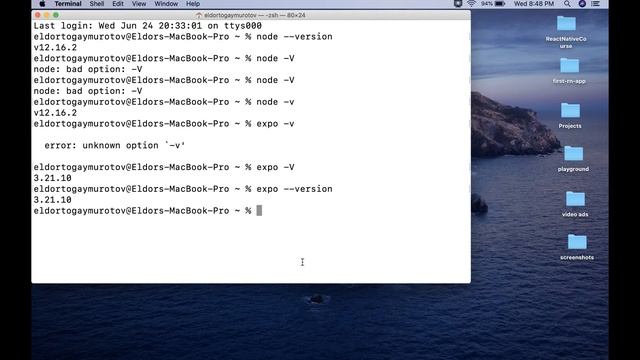Viewport: 640px width, 360px height.
Task: Click the battery percentage 94% text
Action: click(487, 4)
